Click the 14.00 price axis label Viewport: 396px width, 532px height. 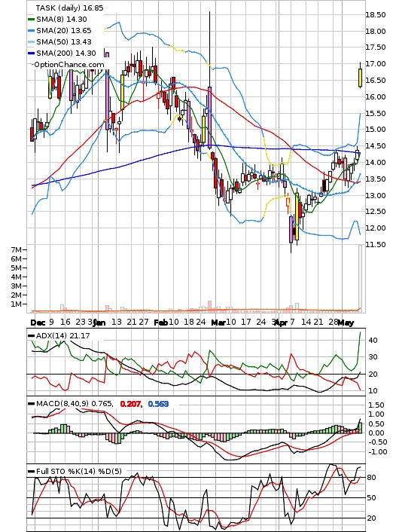coord(376,163)
